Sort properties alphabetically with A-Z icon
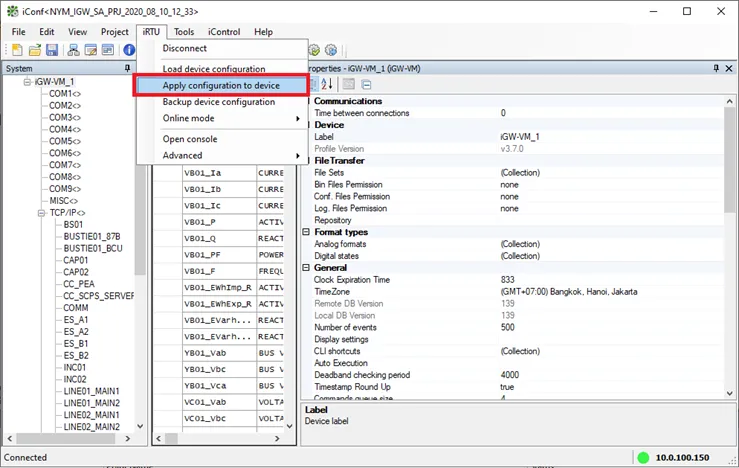The height and width of the screenshot is (468, 739). pos(327,84)
